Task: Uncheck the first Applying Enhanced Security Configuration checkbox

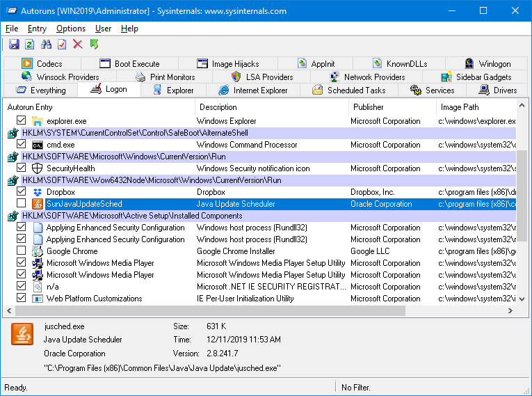Action: click(21, 226)
